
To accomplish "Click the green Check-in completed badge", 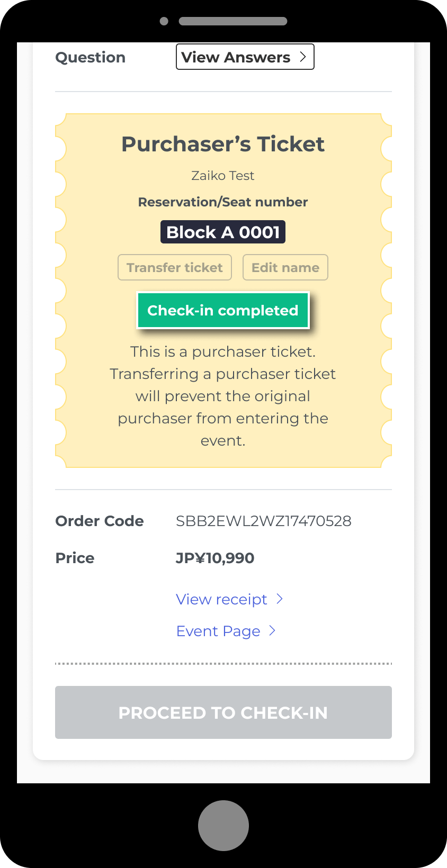I will pyautogui.click(x=223, y=310).
